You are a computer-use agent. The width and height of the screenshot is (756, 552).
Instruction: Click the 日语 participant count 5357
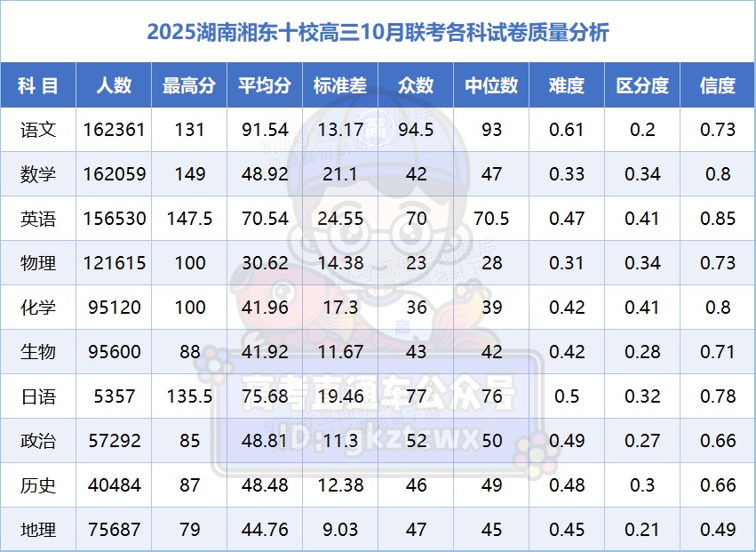[114, 396]
